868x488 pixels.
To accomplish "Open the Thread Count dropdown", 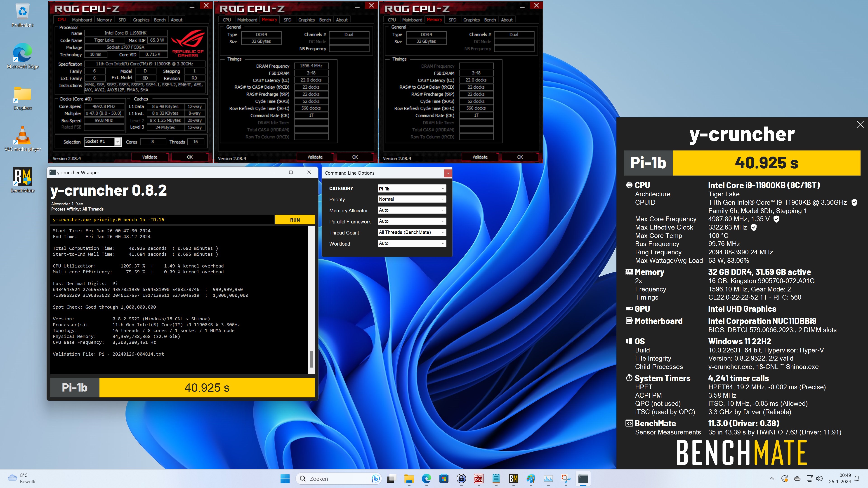I will 412,232.
